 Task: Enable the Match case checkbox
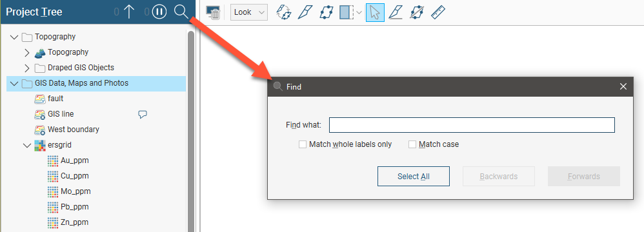pos(412,144)
